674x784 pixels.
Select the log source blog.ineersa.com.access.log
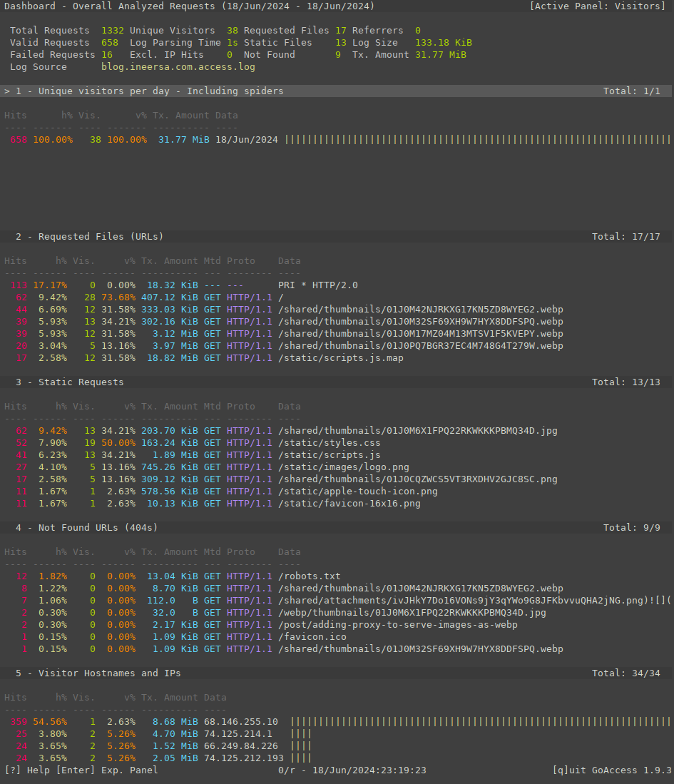(x=178, y=67)
